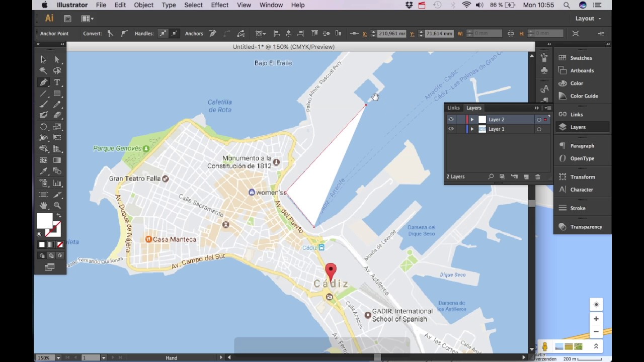644x362 pixels.
Task: Select the Direct Selection tool
Action: tap(57, 59)
